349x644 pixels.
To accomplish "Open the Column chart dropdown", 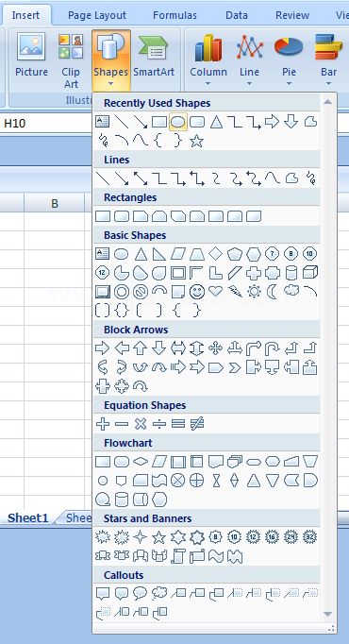I will (x=208, y=60).
